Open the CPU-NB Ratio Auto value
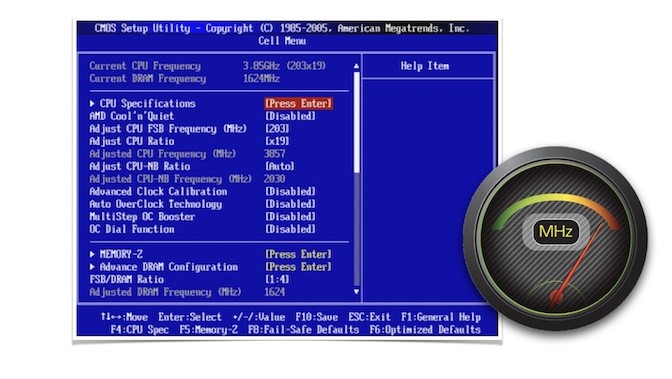Screen dimensions: 672x379 (x=280, y=166)
